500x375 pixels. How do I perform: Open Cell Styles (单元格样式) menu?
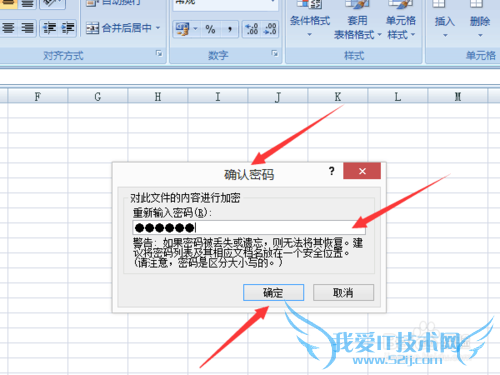[x=401, y=21]
